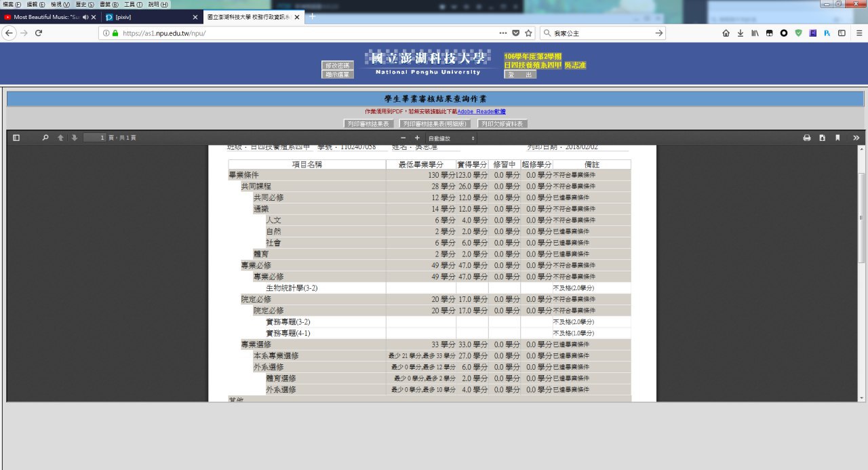
Task: Click the purple K extension icon
Action: pos(813,33)
